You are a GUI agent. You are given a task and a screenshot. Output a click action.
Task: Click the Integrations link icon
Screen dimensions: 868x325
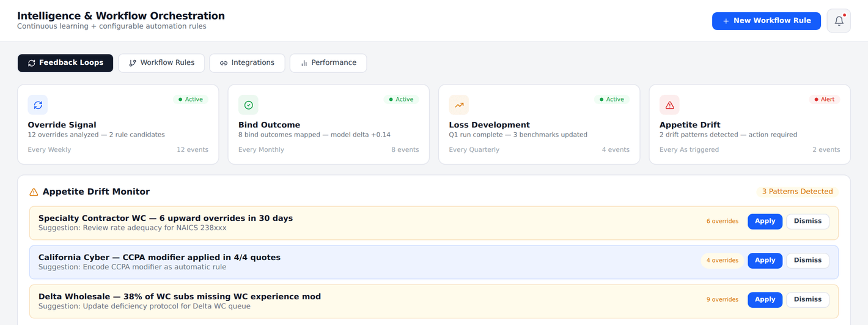pos(224,63)
